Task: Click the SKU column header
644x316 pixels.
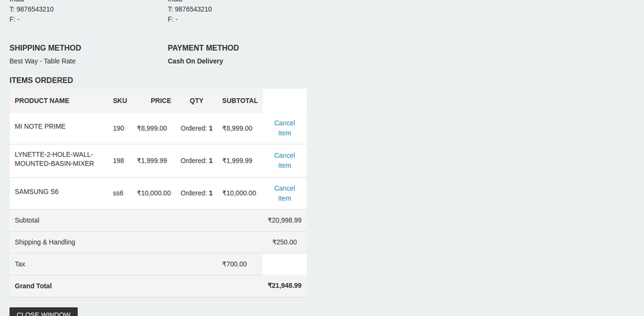Action: (120, 101)
